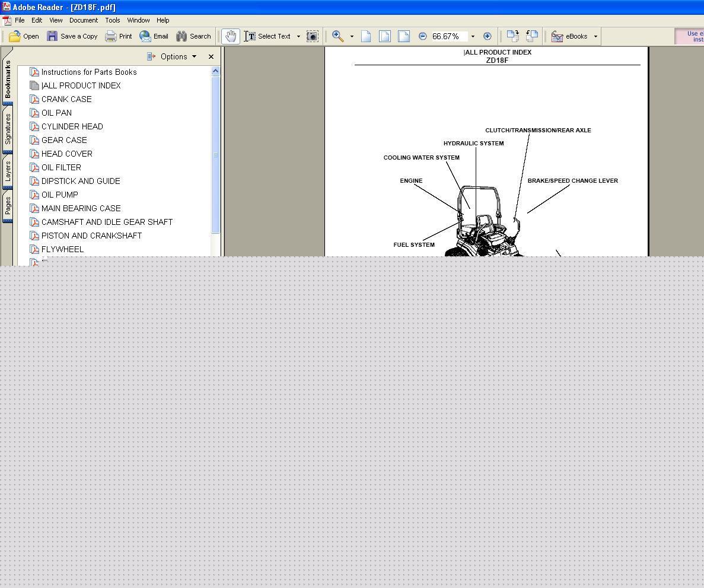Go to PISTON AND CRANKSHAFT bookmark
704x588 pixels.
(86, 236)
